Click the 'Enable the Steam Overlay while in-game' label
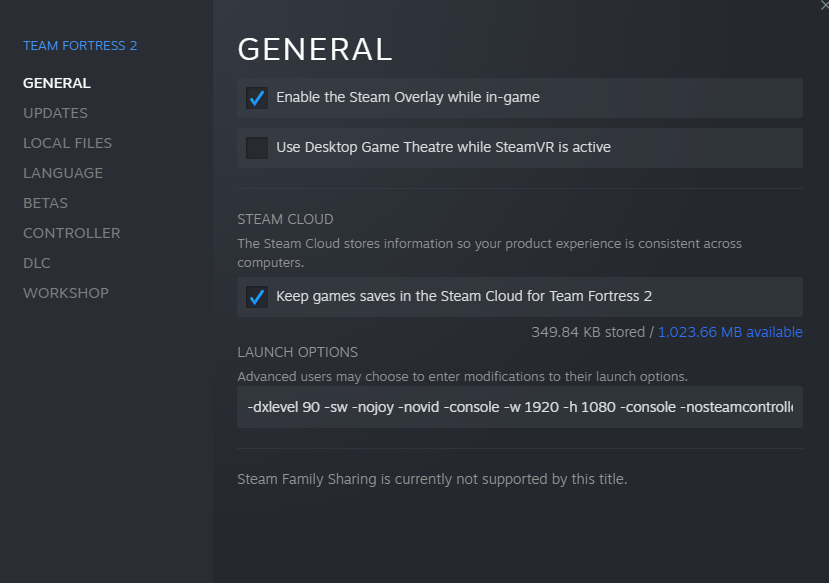This screenshot has width=829, height=583. point(408,98)
